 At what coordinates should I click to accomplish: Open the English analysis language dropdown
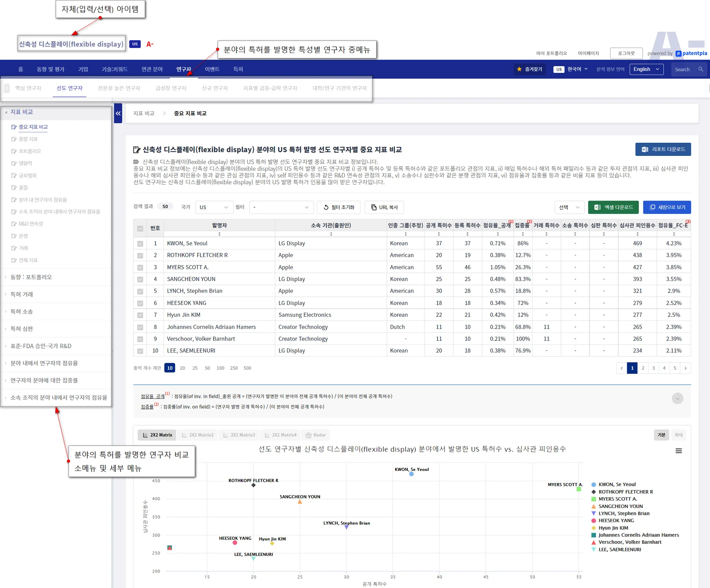click(646, 69)
